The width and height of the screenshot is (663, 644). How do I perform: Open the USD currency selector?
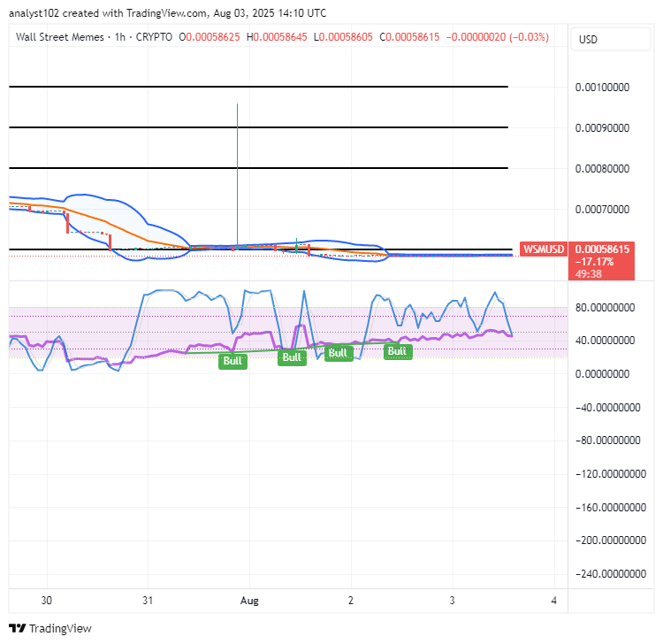(610, 39)
